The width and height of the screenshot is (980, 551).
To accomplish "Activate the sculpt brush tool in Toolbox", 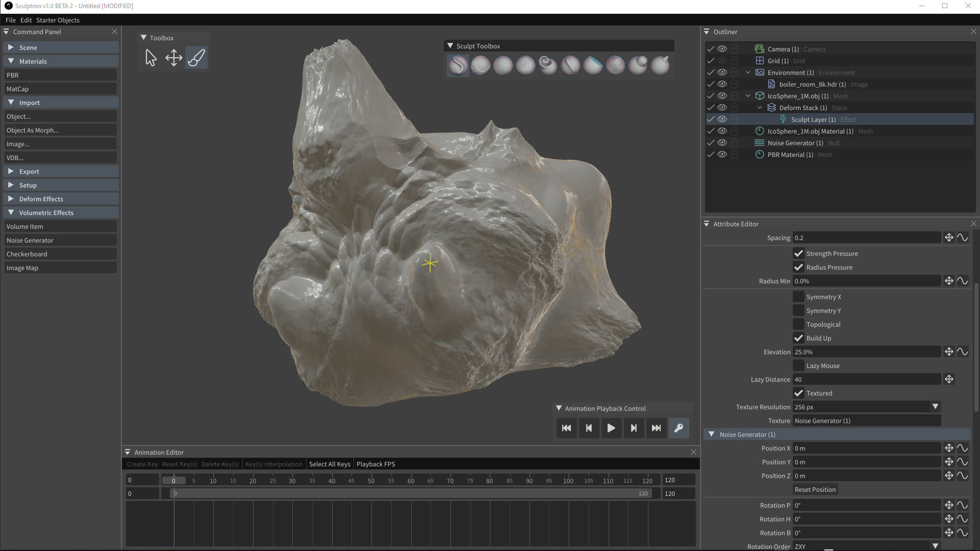I will pyautogui.click(x=196, y=58).
